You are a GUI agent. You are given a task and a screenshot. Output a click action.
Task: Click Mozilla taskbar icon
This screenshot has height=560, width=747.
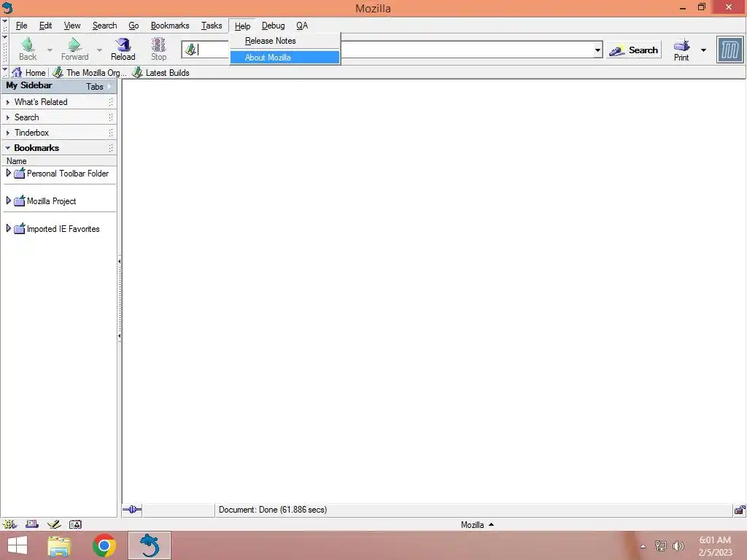pyautogui.click(x=149, y=545)
